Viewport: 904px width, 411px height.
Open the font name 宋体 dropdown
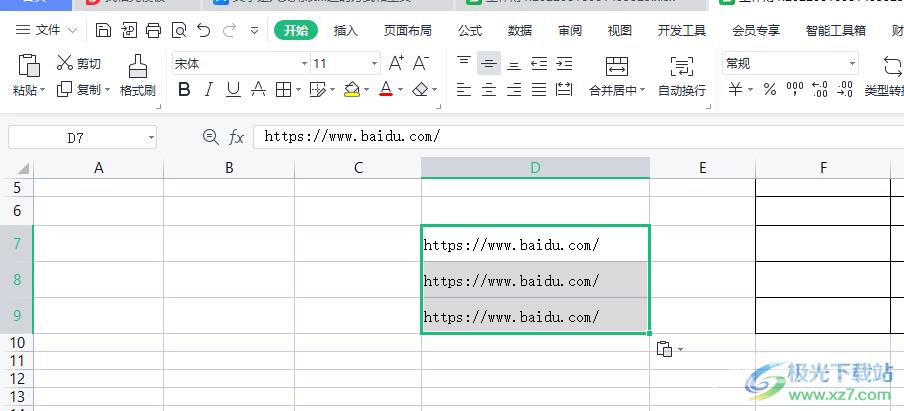(x=304, y=63)
